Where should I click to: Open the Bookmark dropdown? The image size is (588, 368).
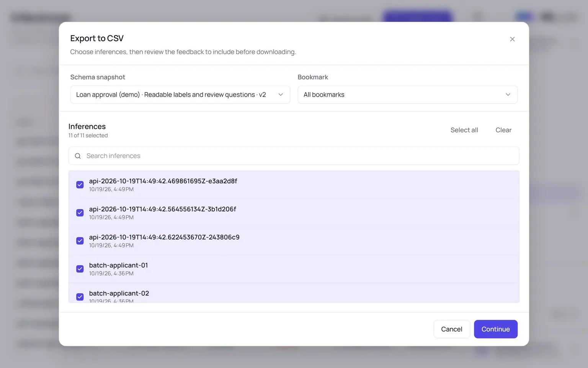pos(407,95)
